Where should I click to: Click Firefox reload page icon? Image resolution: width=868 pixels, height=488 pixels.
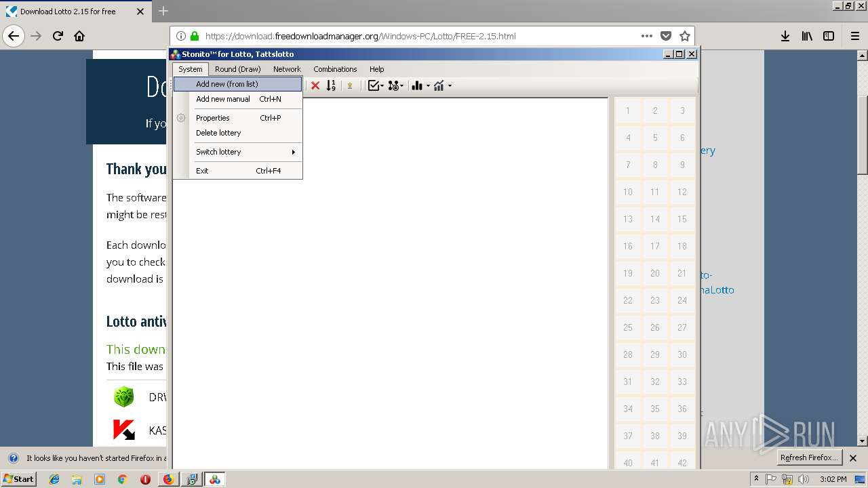coord(58,36)
